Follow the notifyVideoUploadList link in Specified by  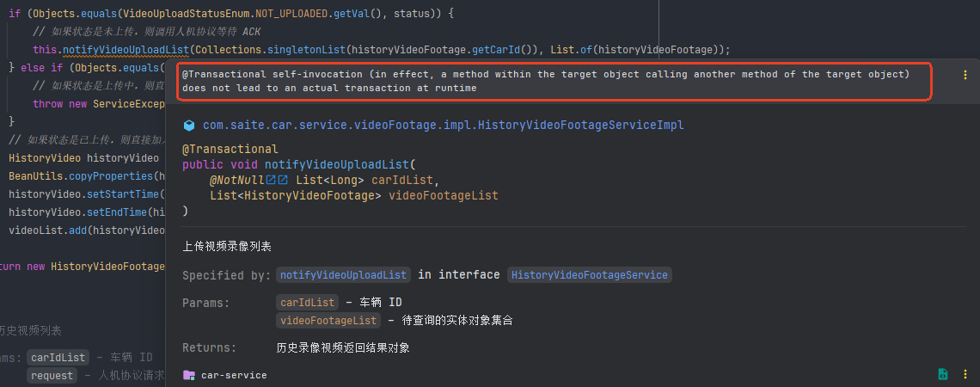(344, 275)
